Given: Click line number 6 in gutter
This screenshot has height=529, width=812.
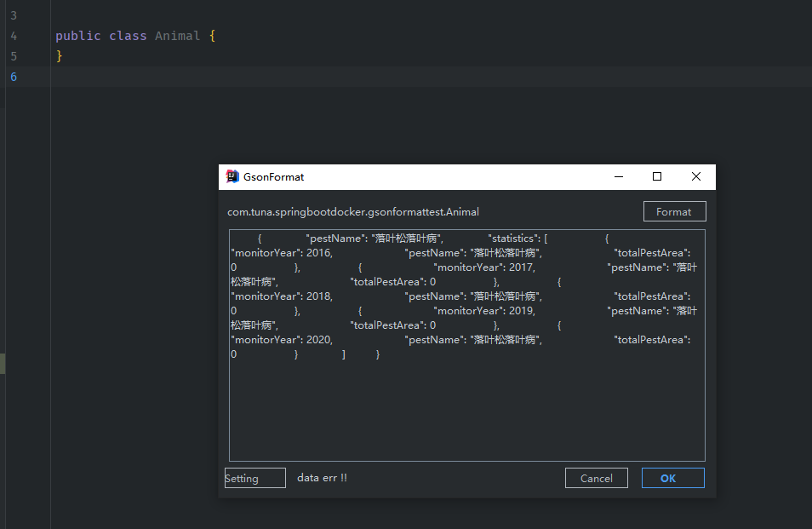Looking at the screenshot, I should [x=14, y=78].
